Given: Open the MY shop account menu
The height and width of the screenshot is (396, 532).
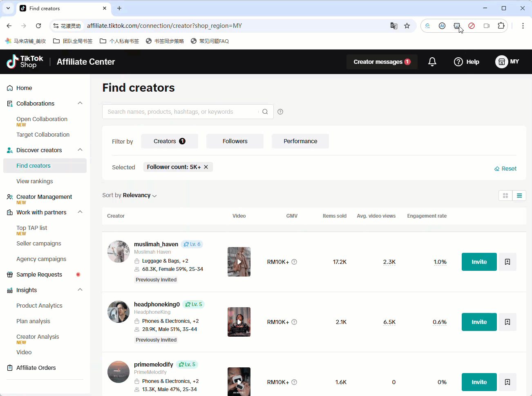Looking at the screenshot, I should (x=507, y=62).
